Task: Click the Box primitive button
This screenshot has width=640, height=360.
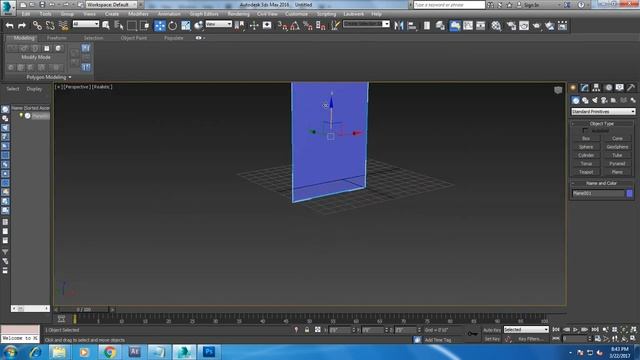Action: 586,138
